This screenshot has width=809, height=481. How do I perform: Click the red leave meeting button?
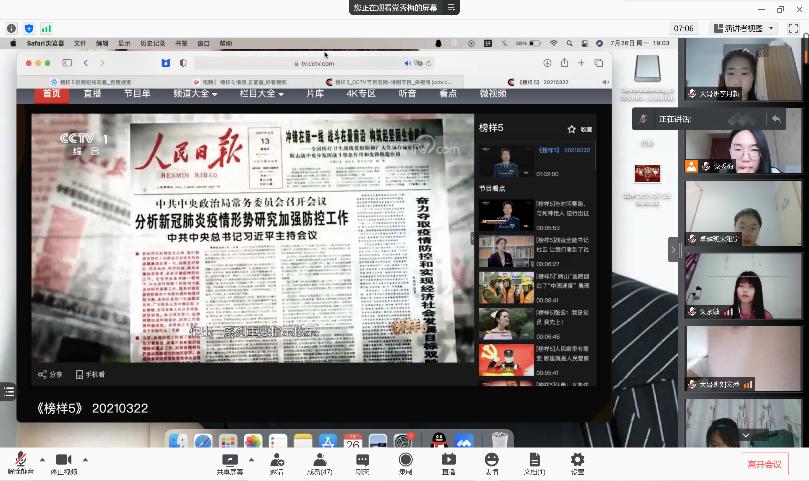[x=765, y=464]
